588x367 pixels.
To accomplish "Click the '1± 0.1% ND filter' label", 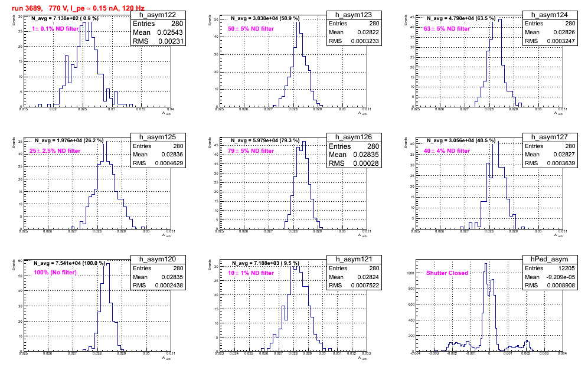I will click(55, 28).
